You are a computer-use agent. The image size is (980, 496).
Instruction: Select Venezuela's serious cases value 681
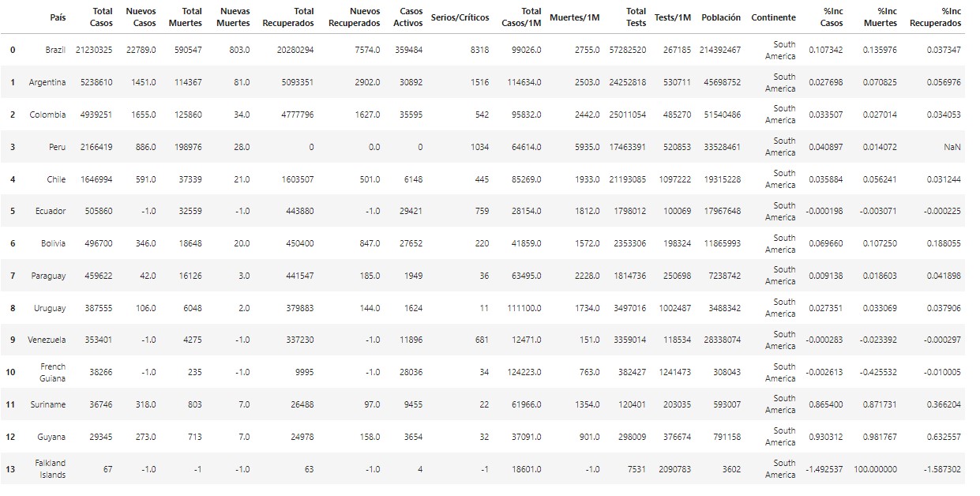pos(480,340)
